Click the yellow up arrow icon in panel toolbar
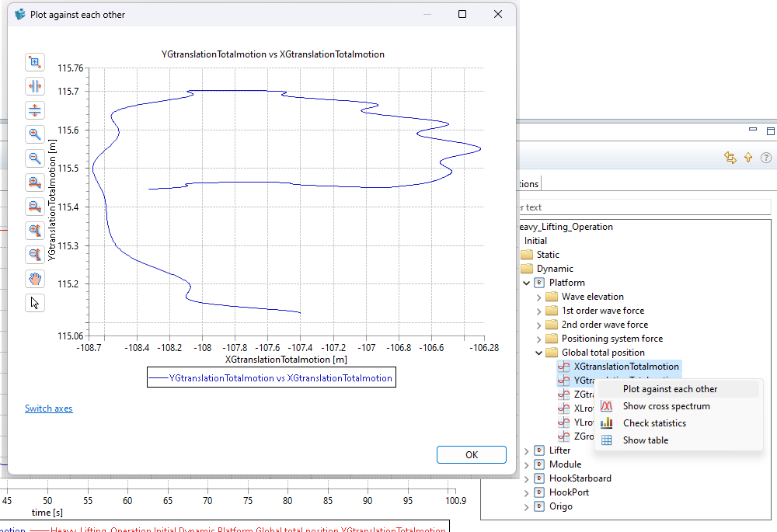The width and height of the screenshot is (777, 532). tap(748, 158)
